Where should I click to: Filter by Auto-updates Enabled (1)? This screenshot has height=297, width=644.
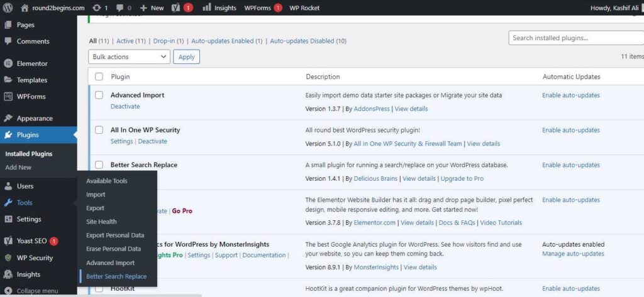(x=226, y=41)
